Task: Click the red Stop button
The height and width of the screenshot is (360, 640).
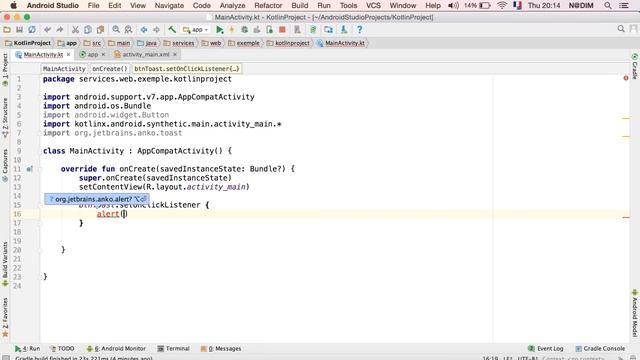Action: 282,29
